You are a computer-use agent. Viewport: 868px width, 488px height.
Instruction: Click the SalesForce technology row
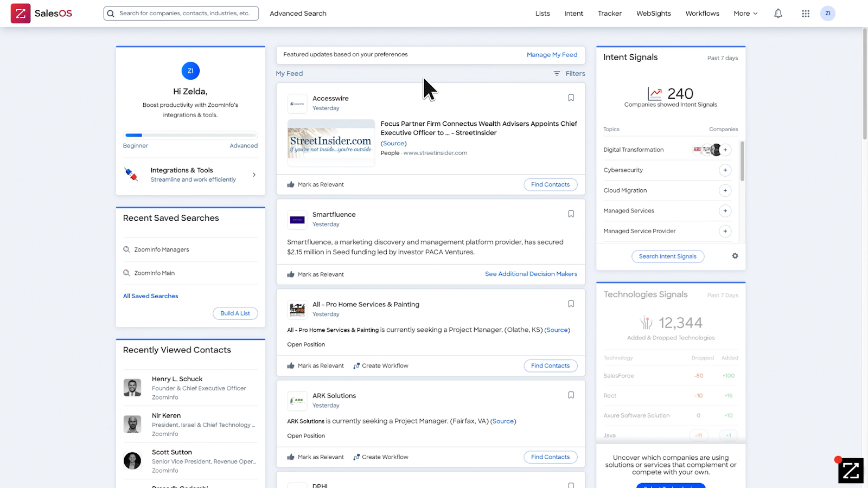point(671,376)
